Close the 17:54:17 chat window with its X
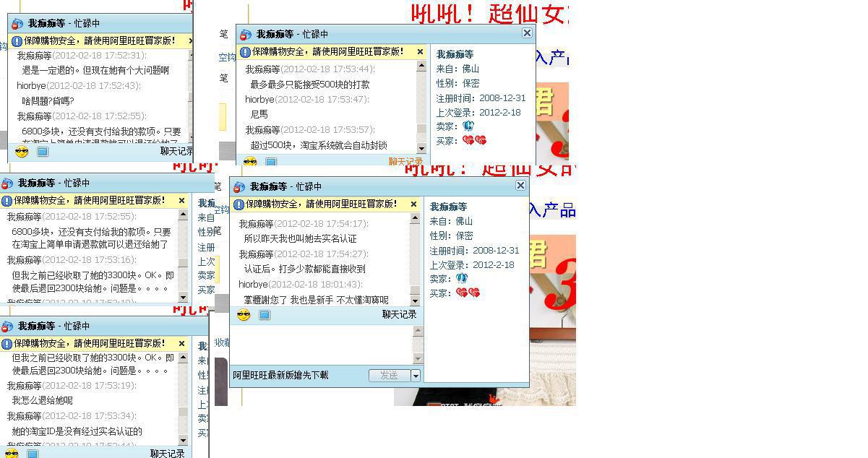Image resolution: width=868 pixels, height=458 pixels. point(520,186)
